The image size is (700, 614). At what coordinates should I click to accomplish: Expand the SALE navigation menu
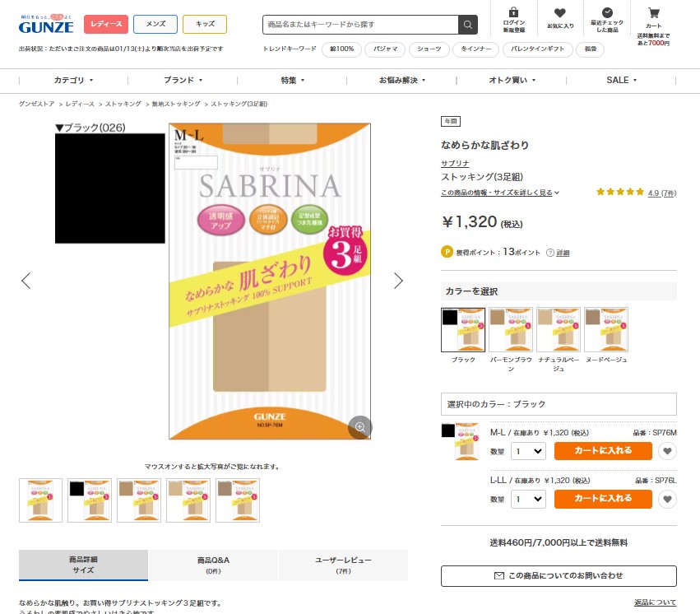pos(621,81)
